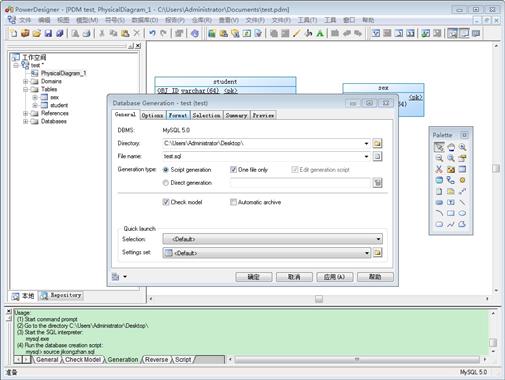Select the Note/File tool in Palette

(x=439, y=191)
